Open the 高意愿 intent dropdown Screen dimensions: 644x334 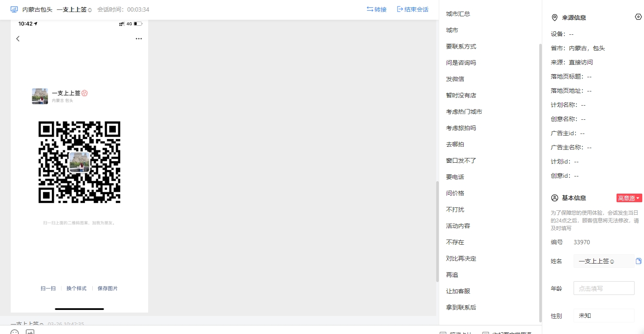(629, 198)
